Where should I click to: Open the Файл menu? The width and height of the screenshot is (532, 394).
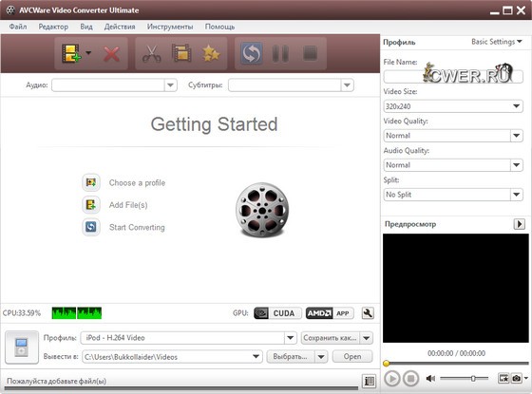tap(18, 27)
